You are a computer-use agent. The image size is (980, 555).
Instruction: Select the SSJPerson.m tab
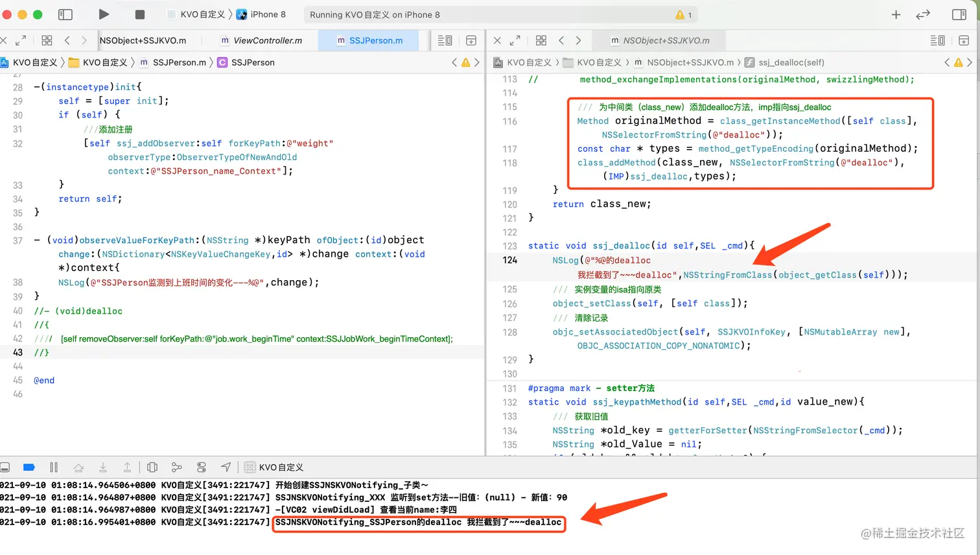click(x=369, y=40)
